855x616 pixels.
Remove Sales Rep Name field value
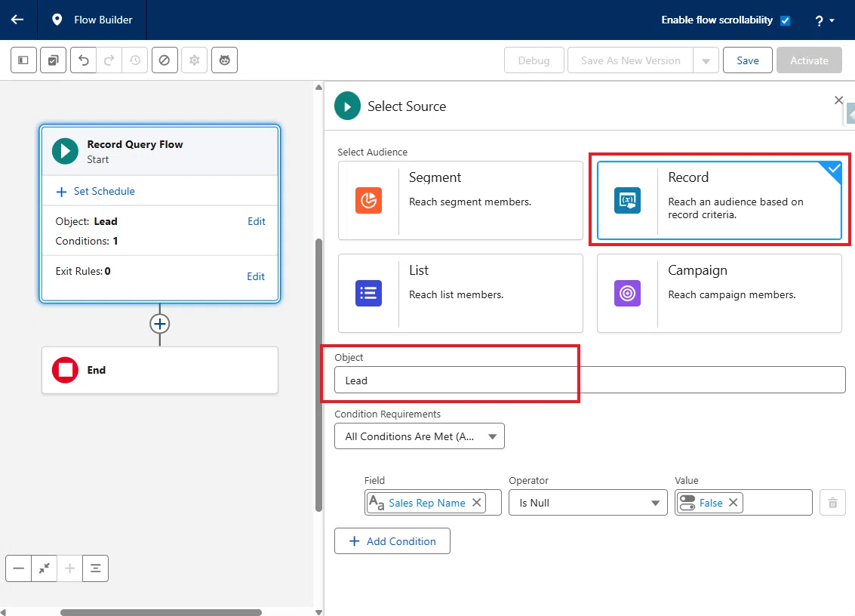[477, 503]
